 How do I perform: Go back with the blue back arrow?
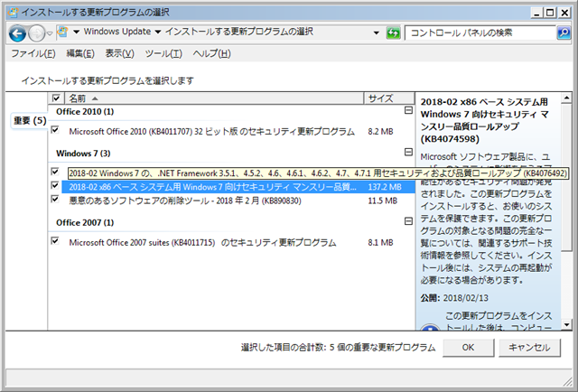17,33
